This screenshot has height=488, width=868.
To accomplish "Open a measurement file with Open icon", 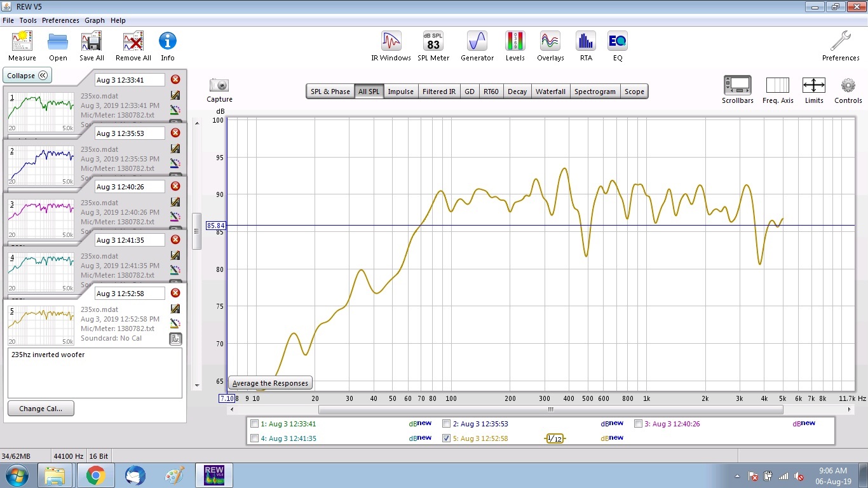I will click(x=58, y=42).
